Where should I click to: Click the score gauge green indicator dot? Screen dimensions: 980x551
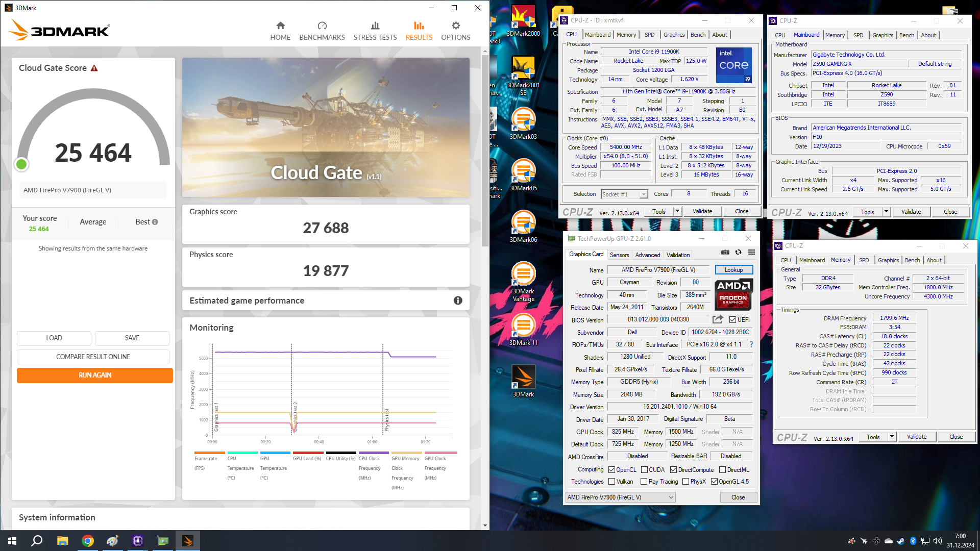point(21,164)
